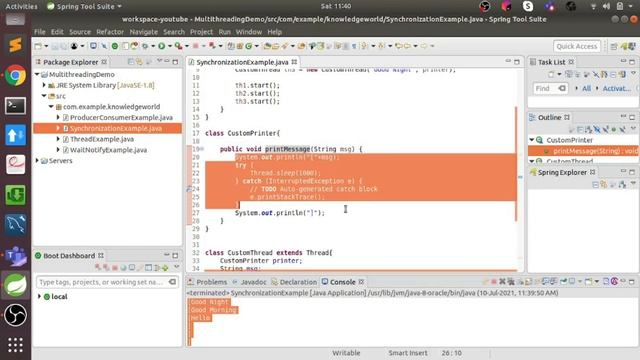Viewport: 640px width, 360px height.
Task: Open Terminal from the dock
Action: pyautogui.click(x=16, y=106)
